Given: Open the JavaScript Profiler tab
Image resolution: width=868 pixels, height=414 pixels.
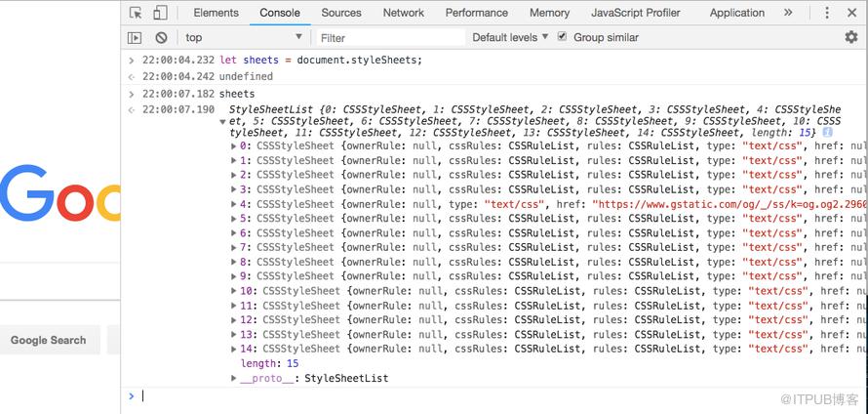Looking at the screenshot, I should [x=636, y=13].
